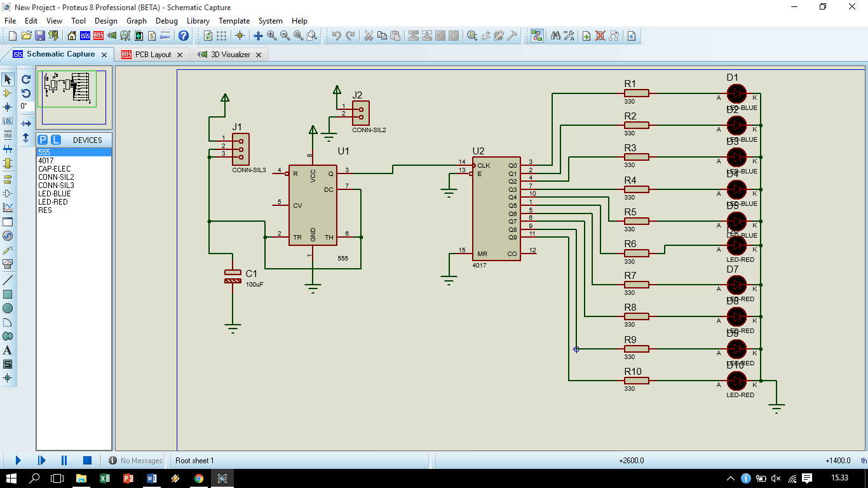Redraw the display with the refresh icon
The image size is (868, 488).
(208, 36)
